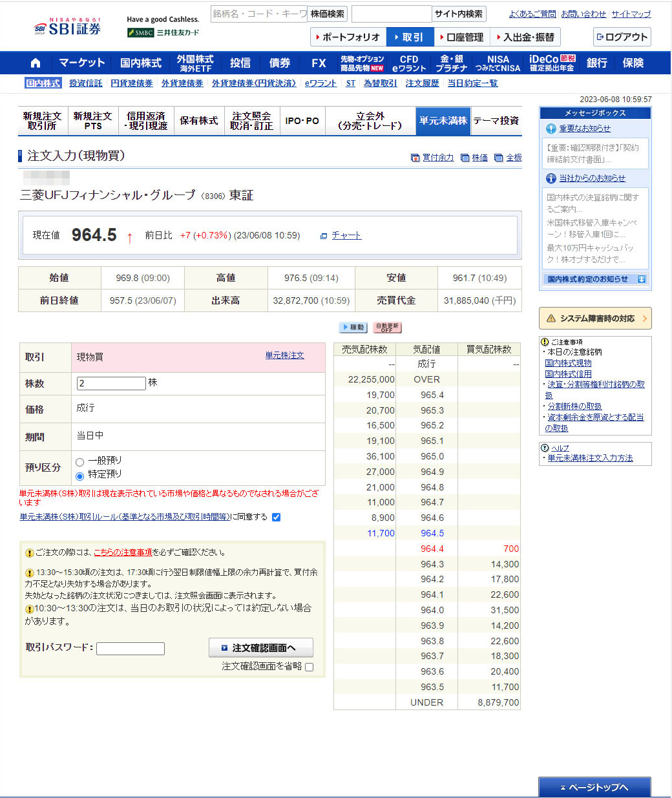Click the 当社からのお知らせ info icon
The height and width of the screenshot is (798, 672).
(551, 178)
